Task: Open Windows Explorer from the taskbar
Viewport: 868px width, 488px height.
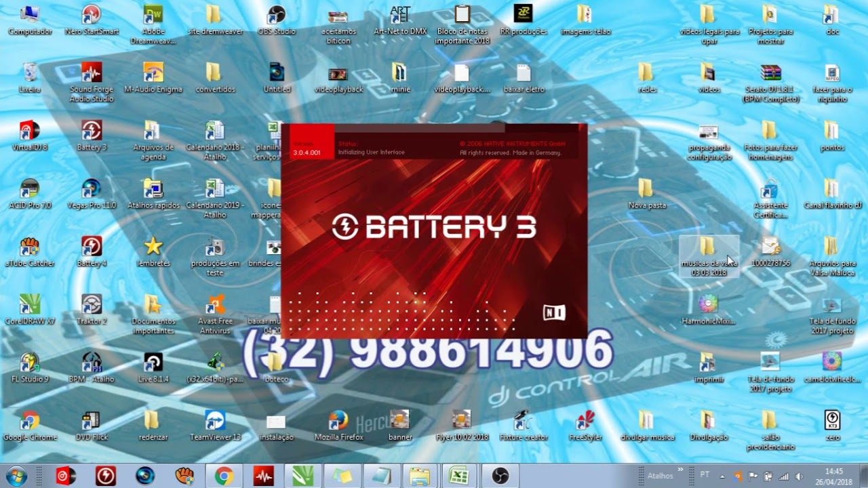Action: click(420, 476)
